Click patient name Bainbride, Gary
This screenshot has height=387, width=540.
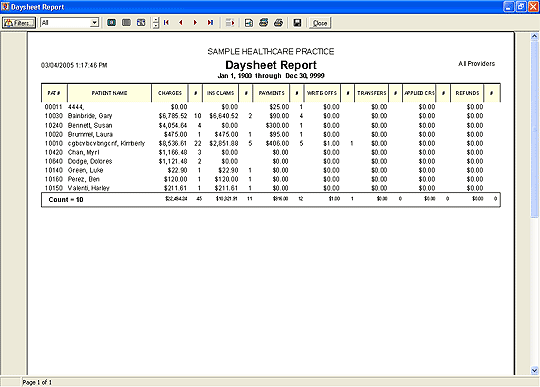point(90,116)
